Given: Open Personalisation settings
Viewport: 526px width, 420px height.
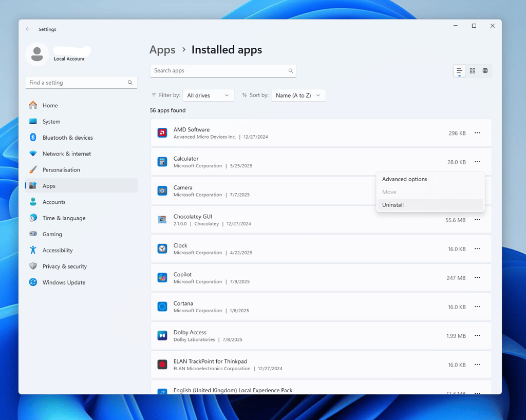Looking at the screenshot, I should click(81, 169).
